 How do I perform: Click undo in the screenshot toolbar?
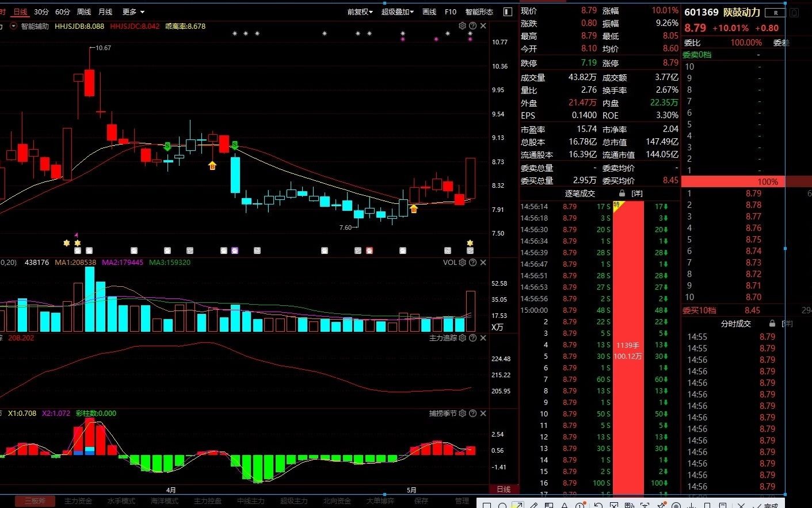598,506
